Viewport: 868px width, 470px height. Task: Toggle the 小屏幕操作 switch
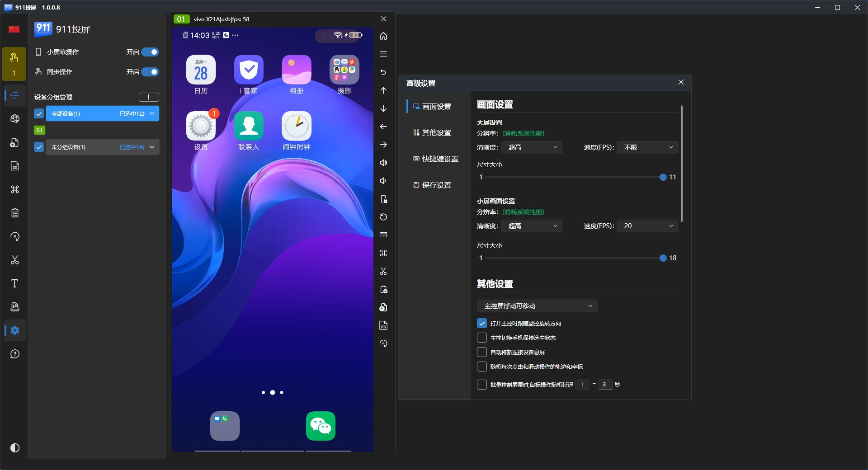(x=150, y=52)
